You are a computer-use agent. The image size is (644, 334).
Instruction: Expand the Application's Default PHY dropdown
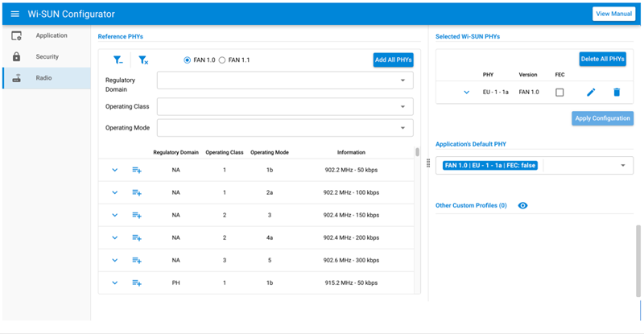[x=623, y=165]
